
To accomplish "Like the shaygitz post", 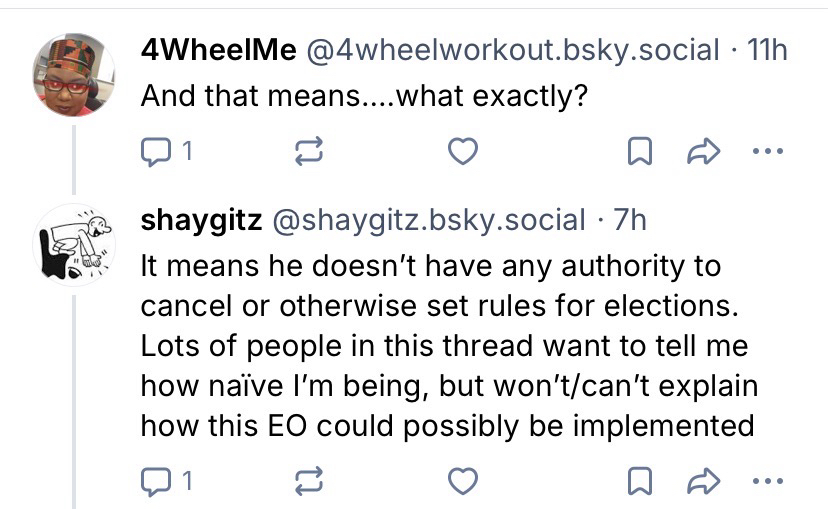I will click(x=459, y=481).
